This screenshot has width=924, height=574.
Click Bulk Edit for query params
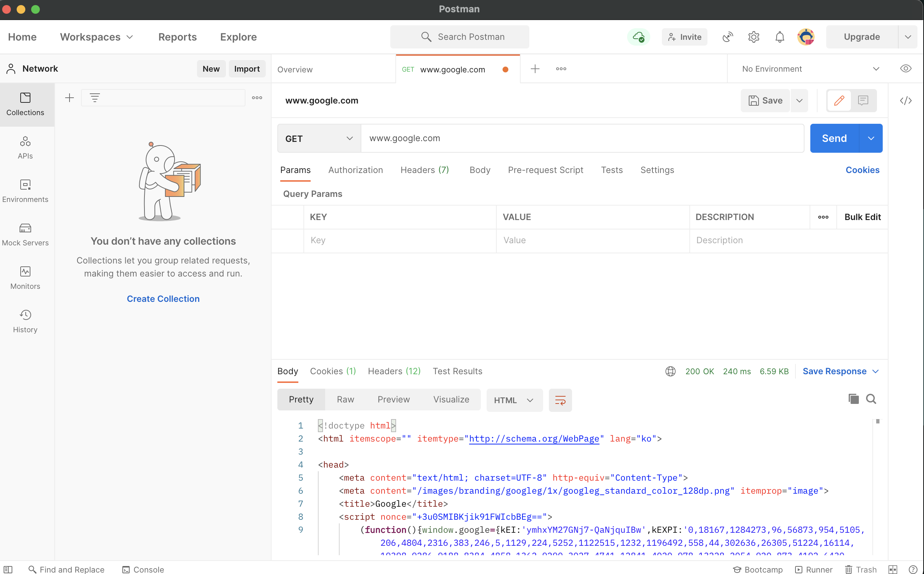coord(862,217)
